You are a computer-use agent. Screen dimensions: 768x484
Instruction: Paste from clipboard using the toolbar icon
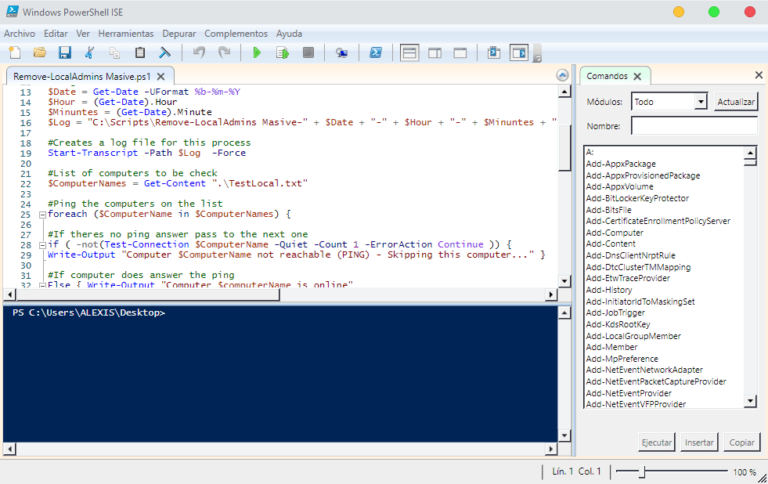pyautogui.click(x=140, y=52)
